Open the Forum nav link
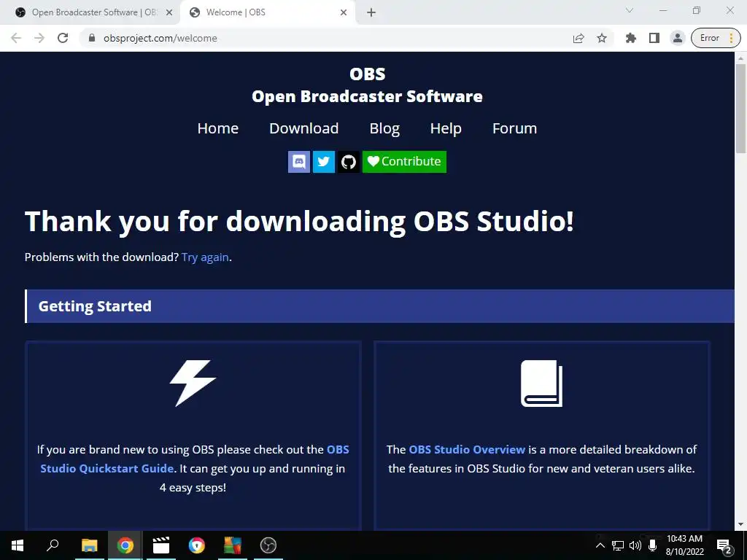Image resolution: width=747 pixels, height=560 pixels. tap(514, 128)
